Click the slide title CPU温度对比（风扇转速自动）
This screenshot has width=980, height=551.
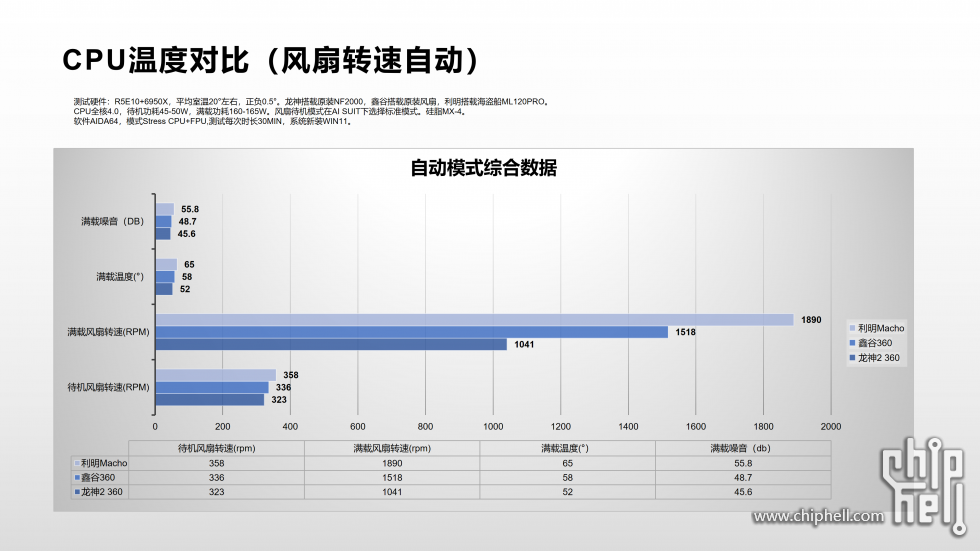click(x=271, y=61)
